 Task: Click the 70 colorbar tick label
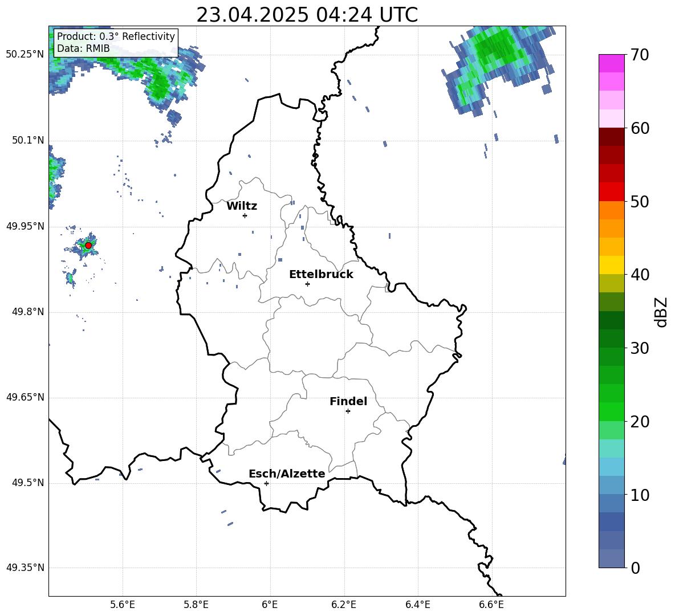pos(640,55)
